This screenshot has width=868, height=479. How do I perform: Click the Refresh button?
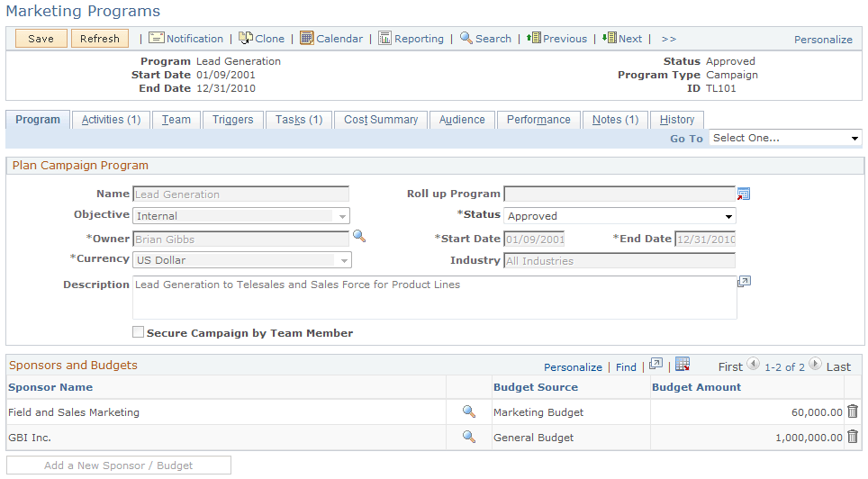tap(100, 38)
